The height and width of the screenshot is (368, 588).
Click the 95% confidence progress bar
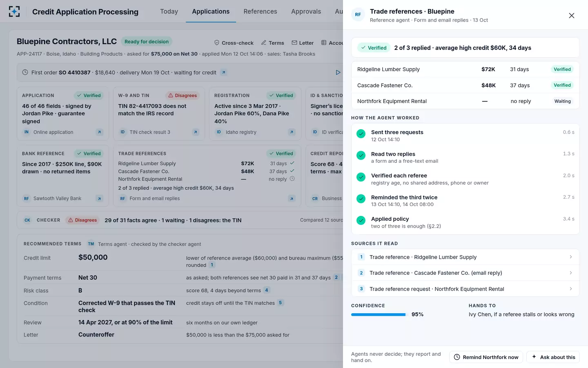tap(379, 314)
